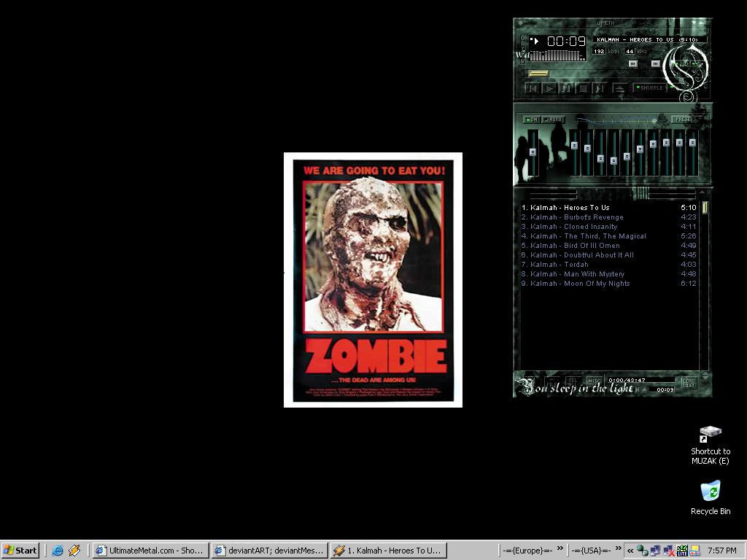Click the mini eject button in playlist footer
Viewport: 747px width, 560px height.
[x=645, y=389]
